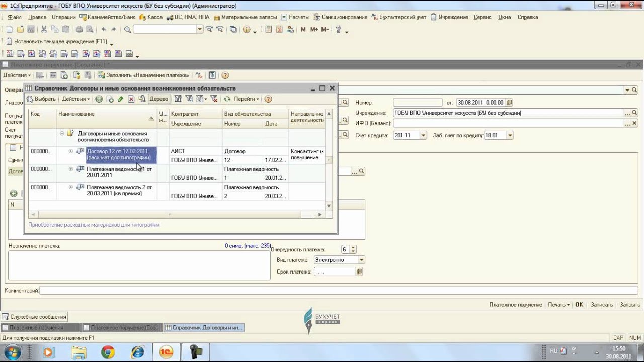The width and height of the screenshot is (644, 362).
Task: Open the Правка menu
Action: 37,17
